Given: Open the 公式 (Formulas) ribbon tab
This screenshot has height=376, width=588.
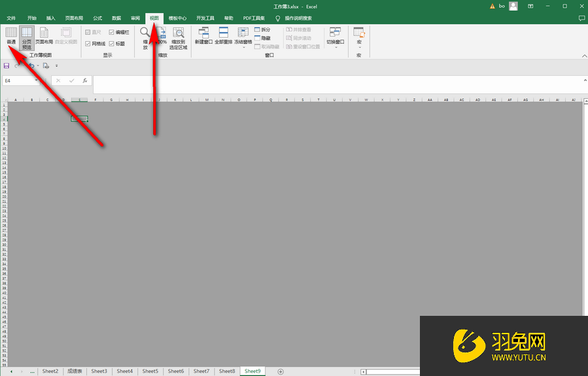Looking at the screenshot, I should click(x=97, y=18).
